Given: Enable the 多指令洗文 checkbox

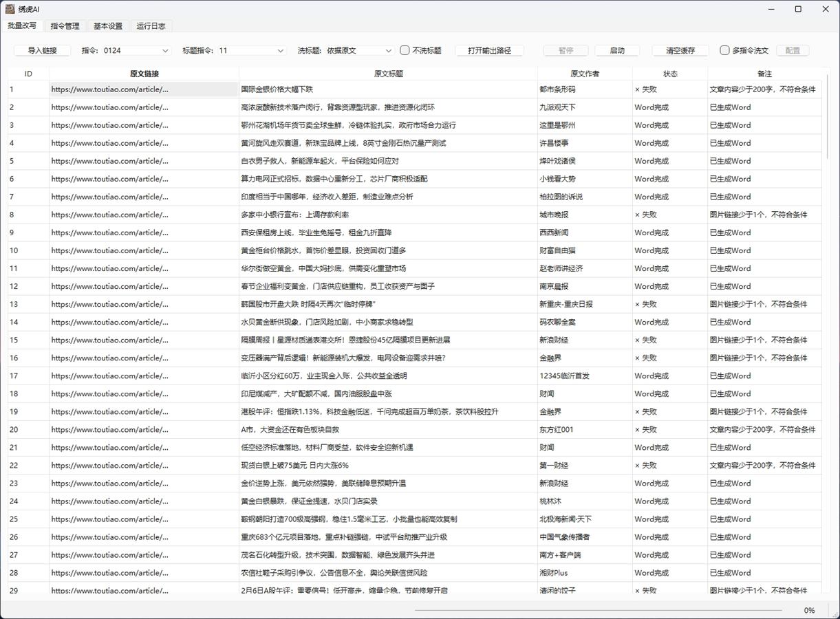Looking at the screenshot, I should point(725,50).
